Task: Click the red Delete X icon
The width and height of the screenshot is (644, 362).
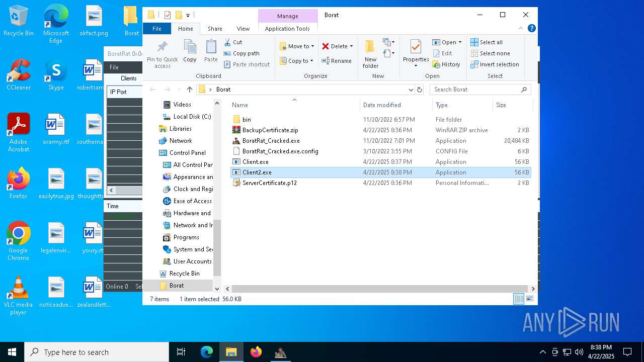Action: pos(326,46)
